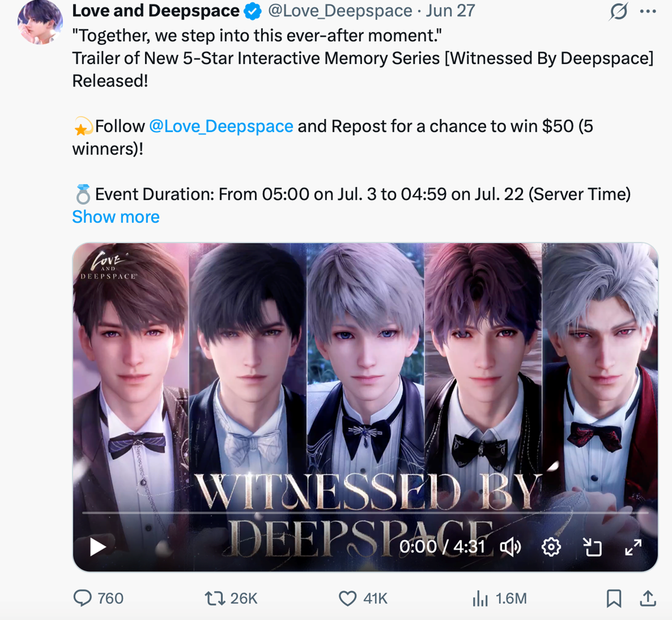Toggle picture-in-picture mode for video
Viewport: 672px width, 620px height.
(592, 547)
